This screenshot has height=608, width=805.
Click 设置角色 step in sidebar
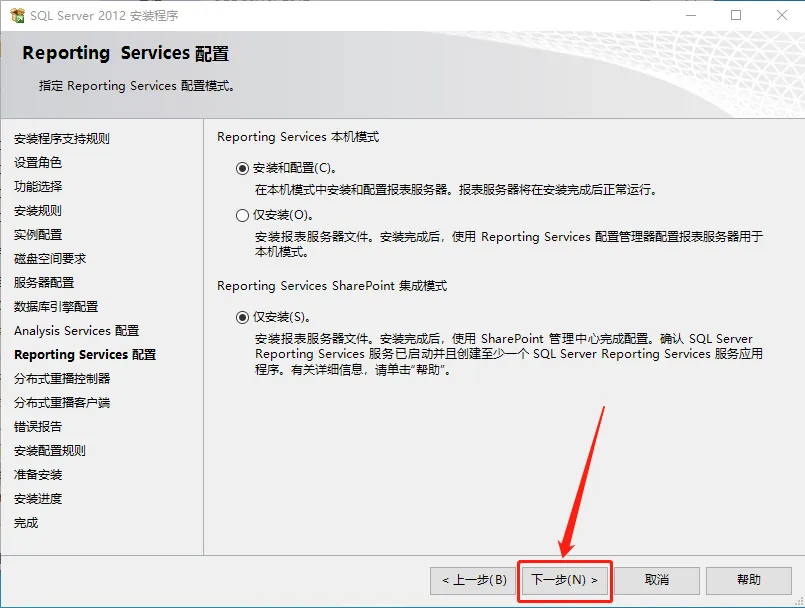pos(38,163)
